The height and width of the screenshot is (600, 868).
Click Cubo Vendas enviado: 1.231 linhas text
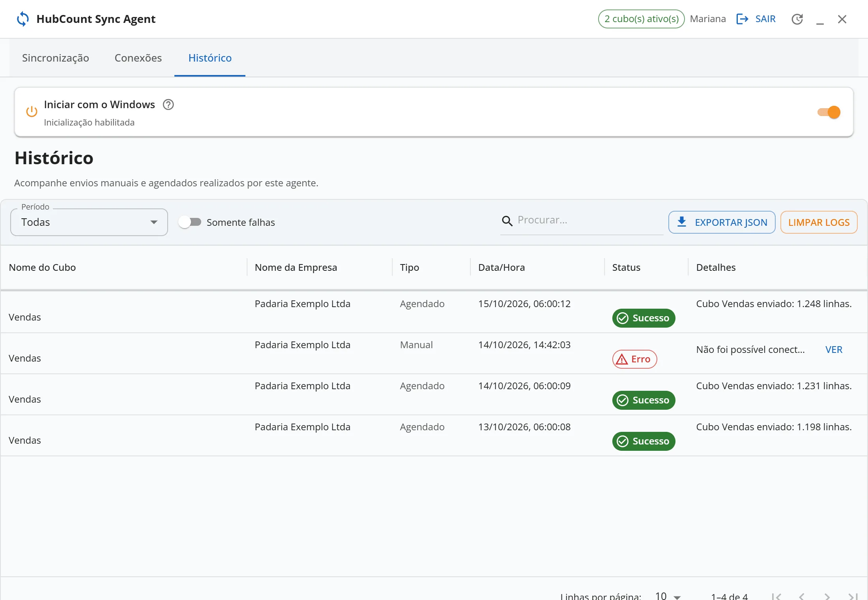[774, 386]
